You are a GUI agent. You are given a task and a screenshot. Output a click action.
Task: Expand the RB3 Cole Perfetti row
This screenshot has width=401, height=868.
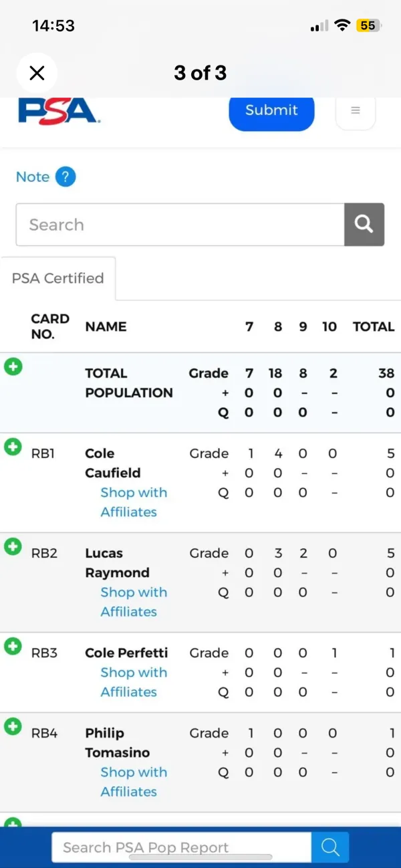pyautogui.click(x=13, y=646)
